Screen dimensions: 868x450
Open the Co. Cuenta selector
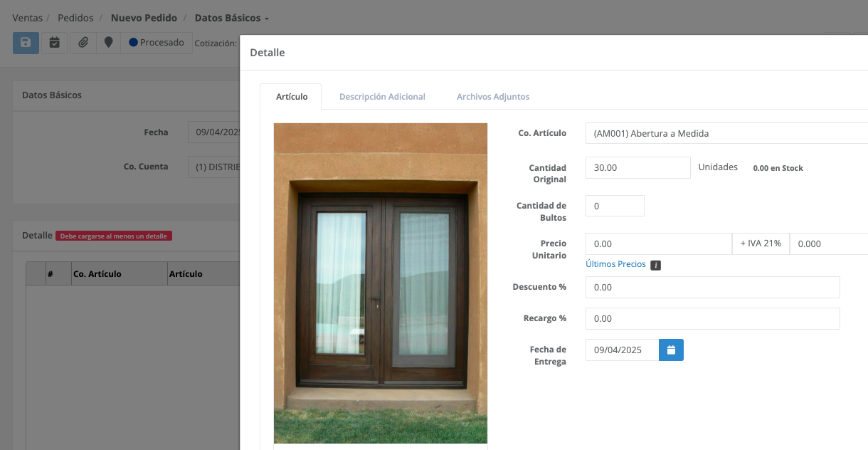coord(213,167)
